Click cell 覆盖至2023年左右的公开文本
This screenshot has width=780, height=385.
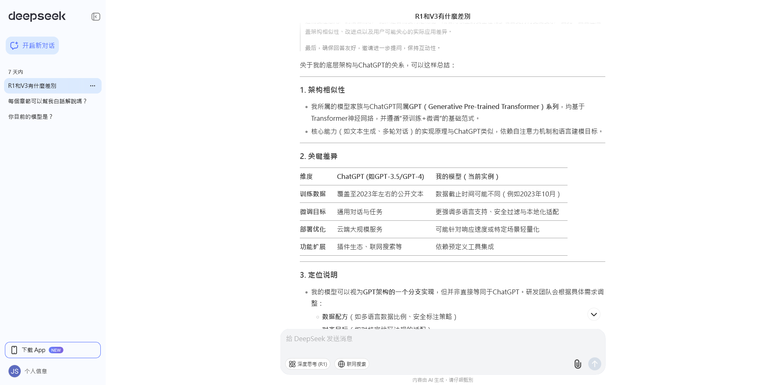(x=381, y=194)
